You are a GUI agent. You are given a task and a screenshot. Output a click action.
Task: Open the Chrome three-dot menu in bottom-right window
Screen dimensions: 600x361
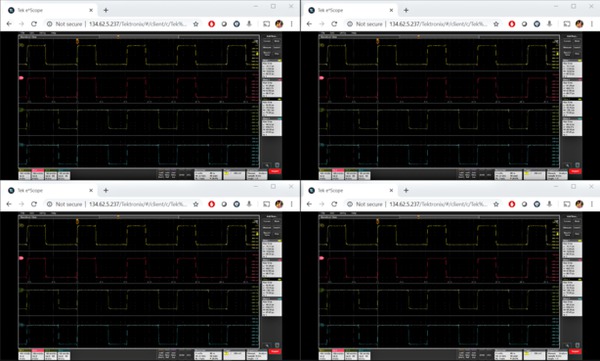592,204
